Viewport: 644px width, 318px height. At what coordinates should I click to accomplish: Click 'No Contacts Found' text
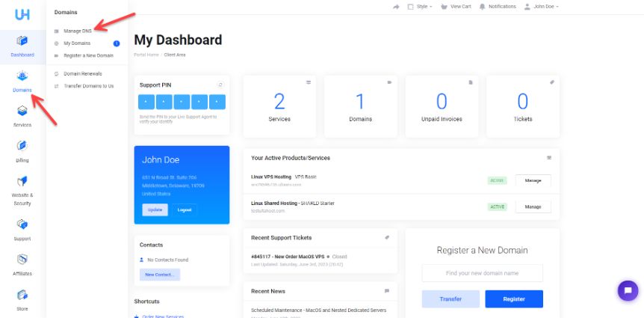167,260
